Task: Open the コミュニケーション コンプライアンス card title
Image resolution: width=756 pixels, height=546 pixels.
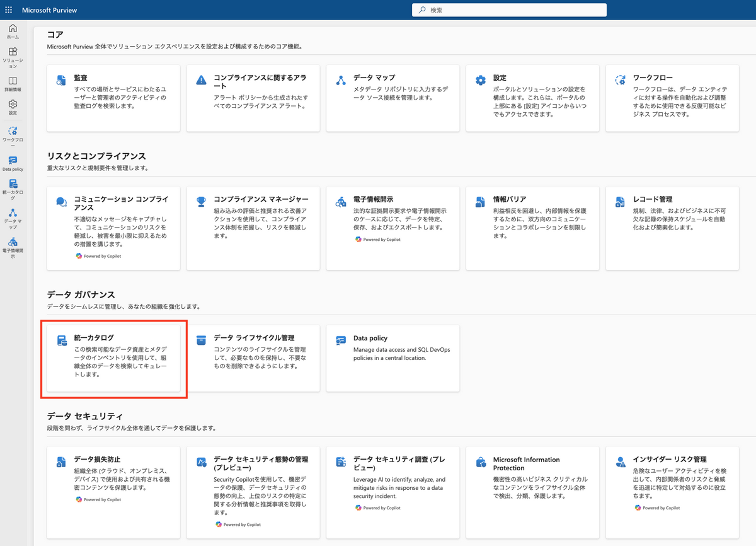Action: [x=121, y=203]
